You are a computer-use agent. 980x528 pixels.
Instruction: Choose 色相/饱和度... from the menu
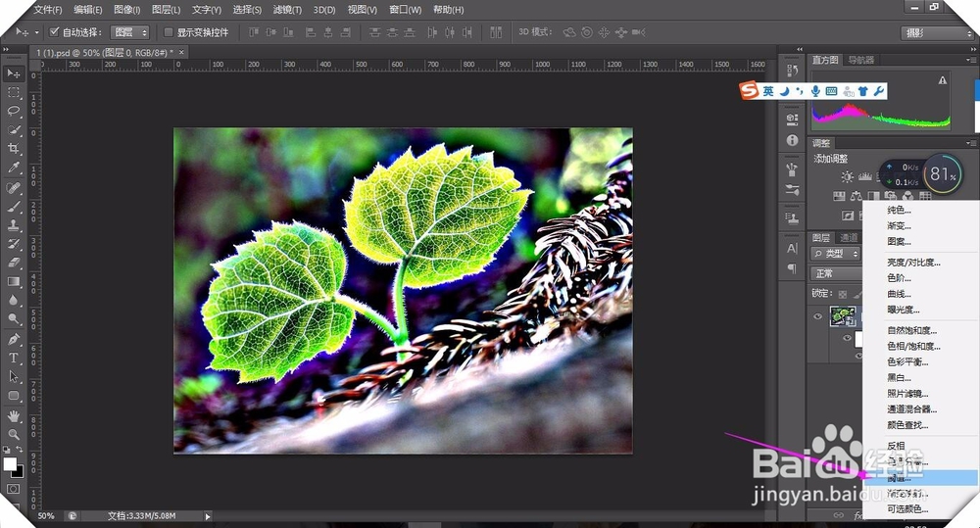pos(913,346)
